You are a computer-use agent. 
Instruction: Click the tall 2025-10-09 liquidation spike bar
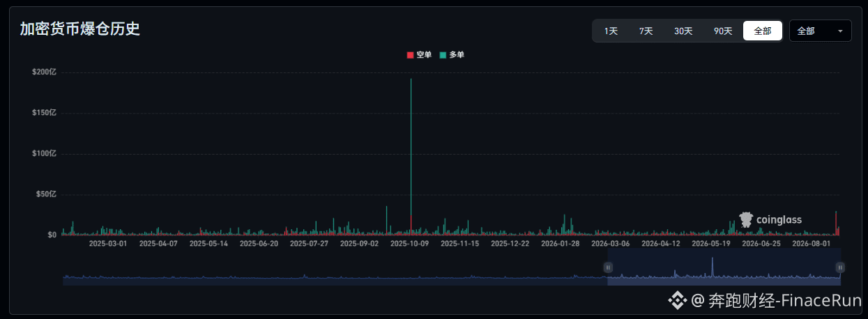point(411,157)
